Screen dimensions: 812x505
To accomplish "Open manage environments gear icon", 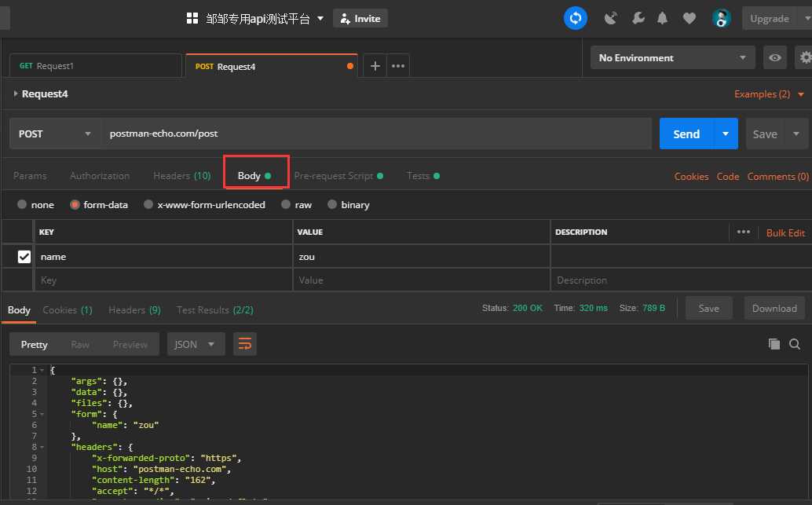I will point(805,57).
